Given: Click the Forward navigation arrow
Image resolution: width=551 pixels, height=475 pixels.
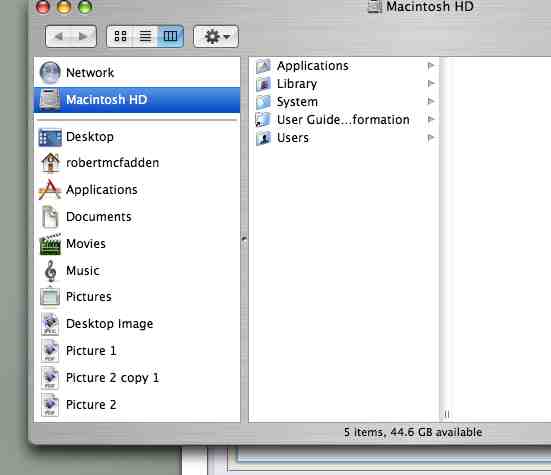Looking at the screenshot, I should coord(84,36).
